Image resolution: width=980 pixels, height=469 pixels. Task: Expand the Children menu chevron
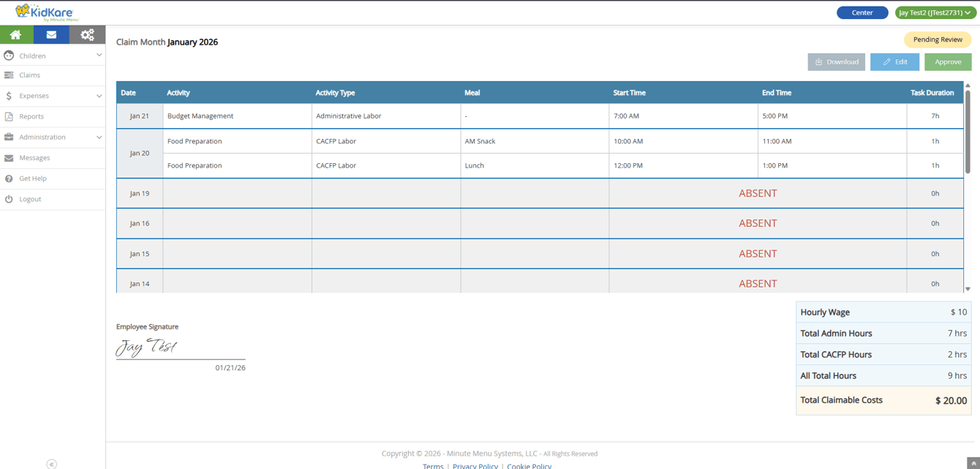(99, 55)
